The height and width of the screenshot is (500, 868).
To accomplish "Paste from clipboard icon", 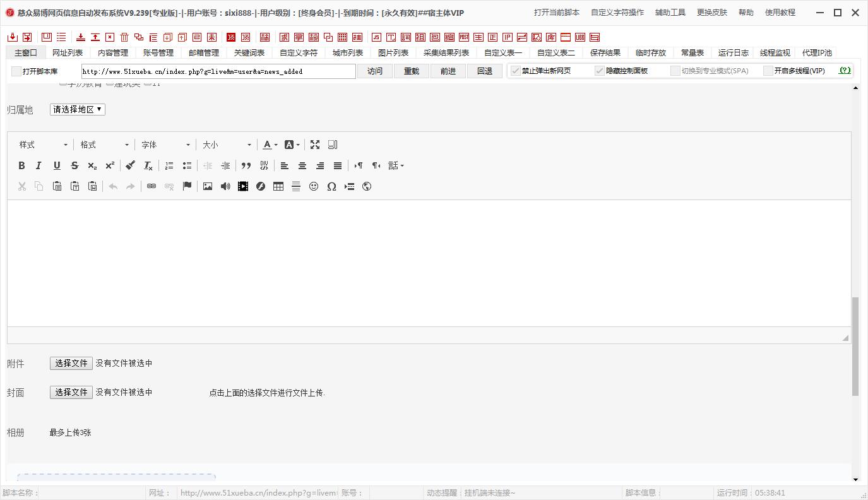I will pyautogui.click(x=57, y=186).
